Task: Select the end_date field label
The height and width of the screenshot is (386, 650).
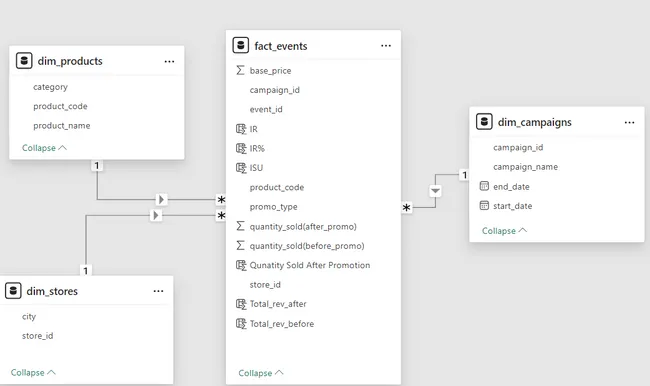Action: tap(511, 187)
